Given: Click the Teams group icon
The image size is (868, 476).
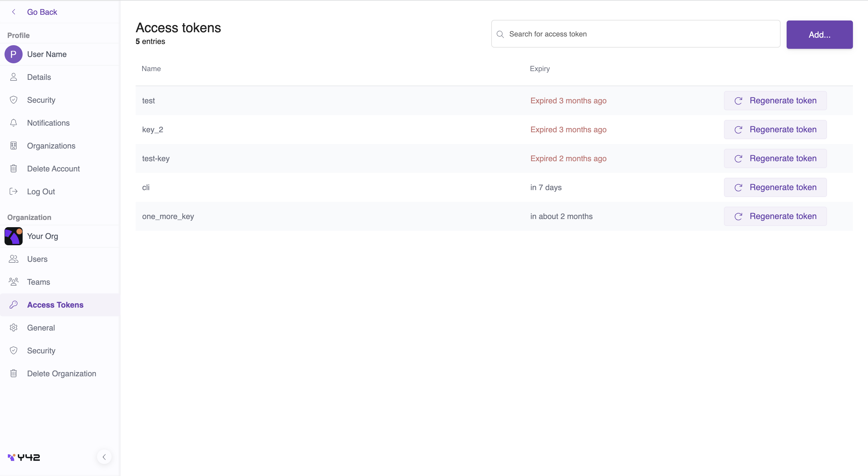Looking at the screenshot, I should click(14, 282).
